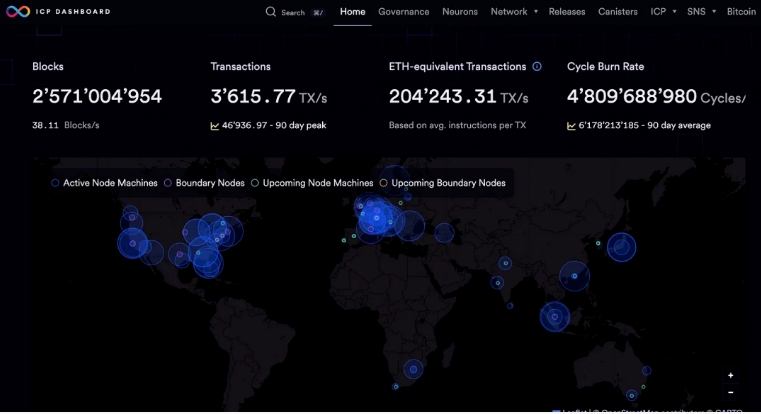
Task: Click the ICP Dashboard infinity logo
Action: (18, 11)
